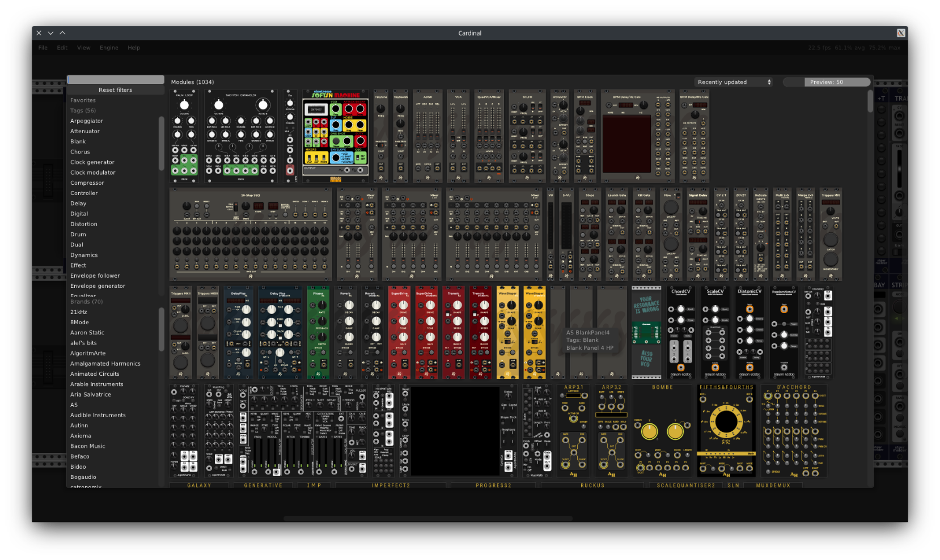Enable the Delay tag filter
Viewport: 940px width, 560px height.
[x=78, y=203]
